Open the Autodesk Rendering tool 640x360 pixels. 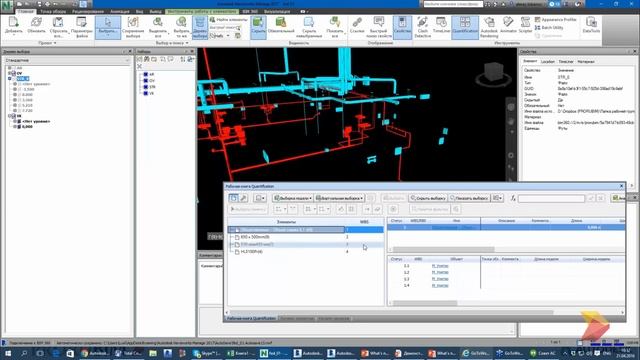[x=489, y=27]
